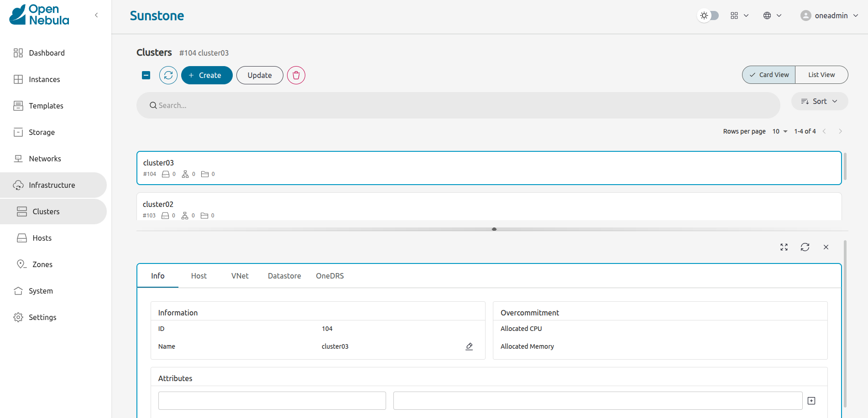The height and width of the screenshot is (418, 868).
Task: Switch to List View
Action: [821, 75]
